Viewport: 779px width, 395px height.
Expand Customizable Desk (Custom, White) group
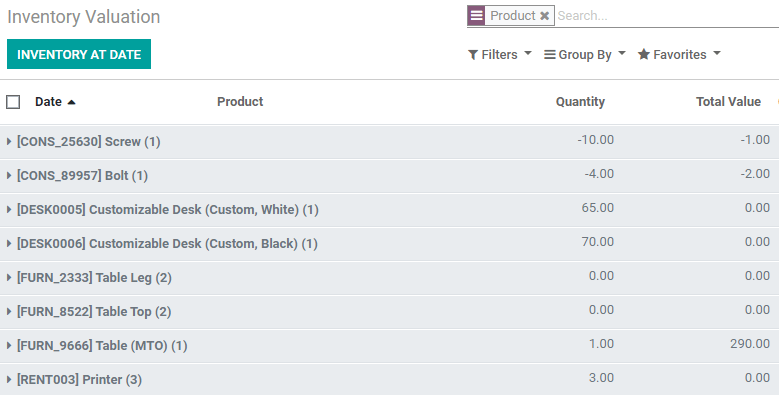(x=390, y=210)
